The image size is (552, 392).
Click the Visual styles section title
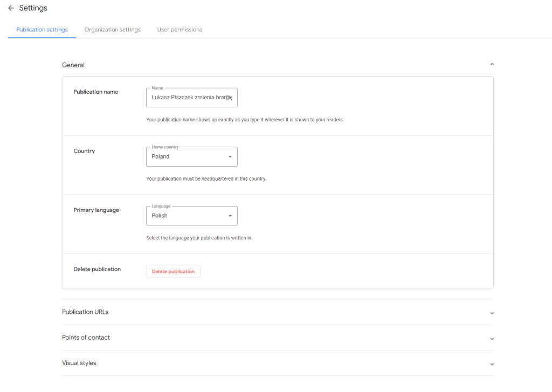point(79,363)
